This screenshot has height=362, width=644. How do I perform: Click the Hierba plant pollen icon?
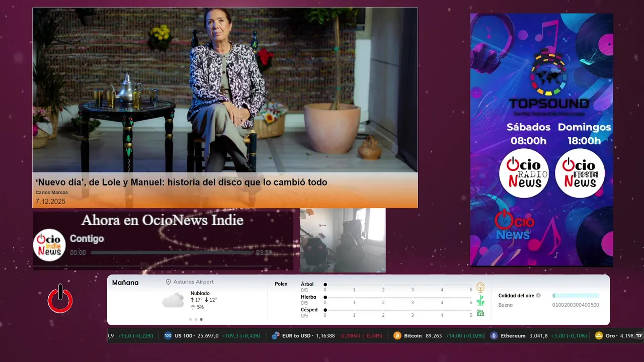tap(480, 300)
